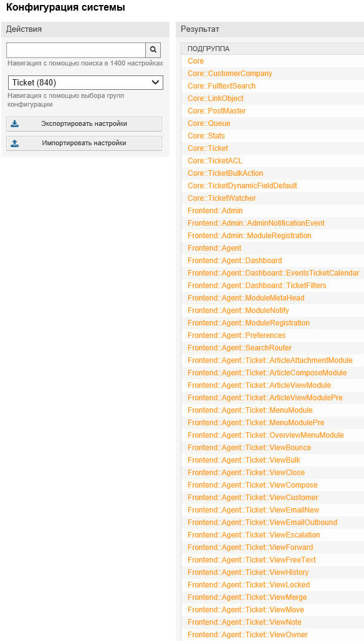Viewport: 364px width, 641px height.
Task: Open Frontend::Admin::ModuleRegistration link
Action: click(249, 236)
